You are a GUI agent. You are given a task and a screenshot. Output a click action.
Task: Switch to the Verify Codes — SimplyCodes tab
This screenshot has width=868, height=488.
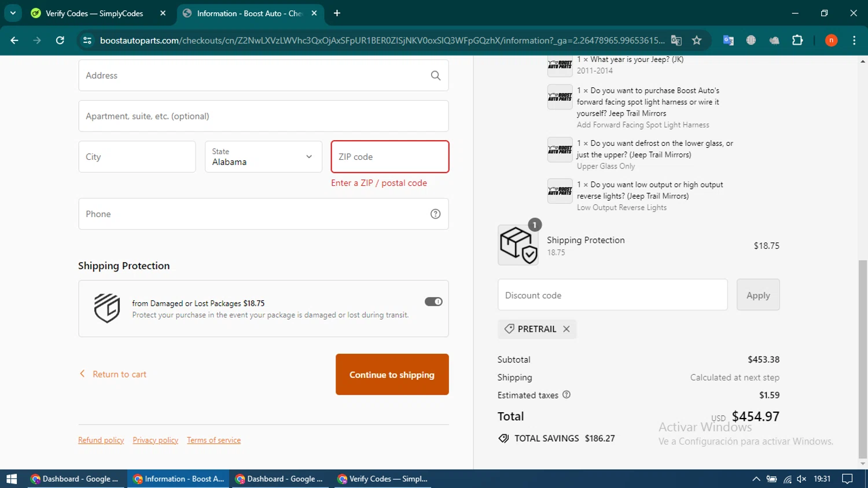pos(94,13)
